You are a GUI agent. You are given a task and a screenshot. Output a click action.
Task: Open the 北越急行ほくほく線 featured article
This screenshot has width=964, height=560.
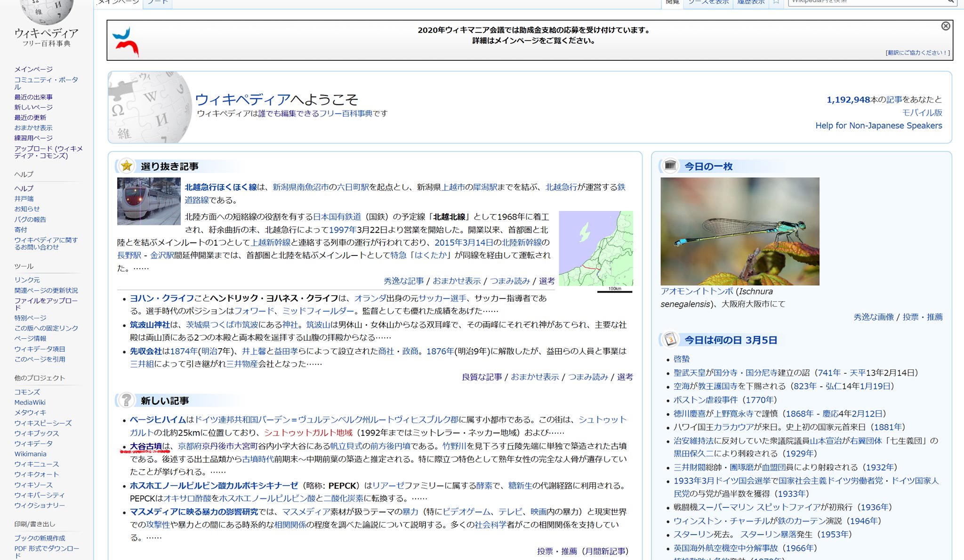coord(221,187)
